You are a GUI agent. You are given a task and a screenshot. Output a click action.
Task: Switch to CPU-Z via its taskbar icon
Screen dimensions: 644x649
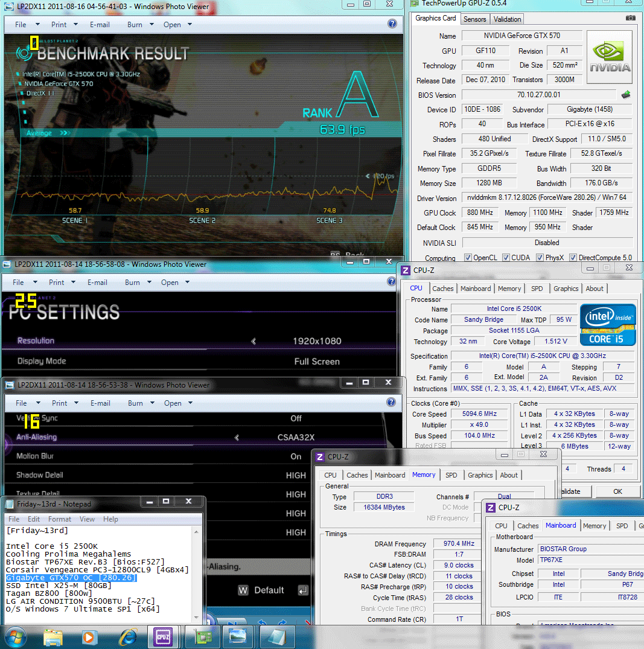click(x=163, y=637)
